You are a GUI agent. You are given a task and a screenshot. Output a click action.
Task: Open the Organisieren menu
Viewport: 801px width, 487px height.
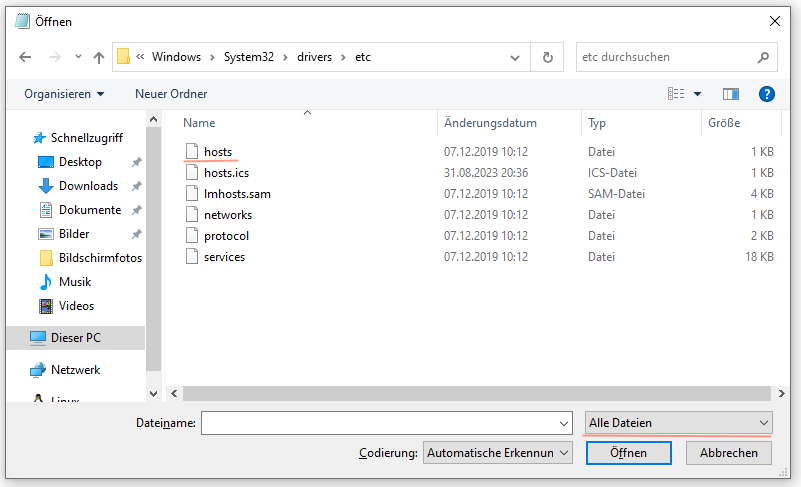(x=64, y=94)
